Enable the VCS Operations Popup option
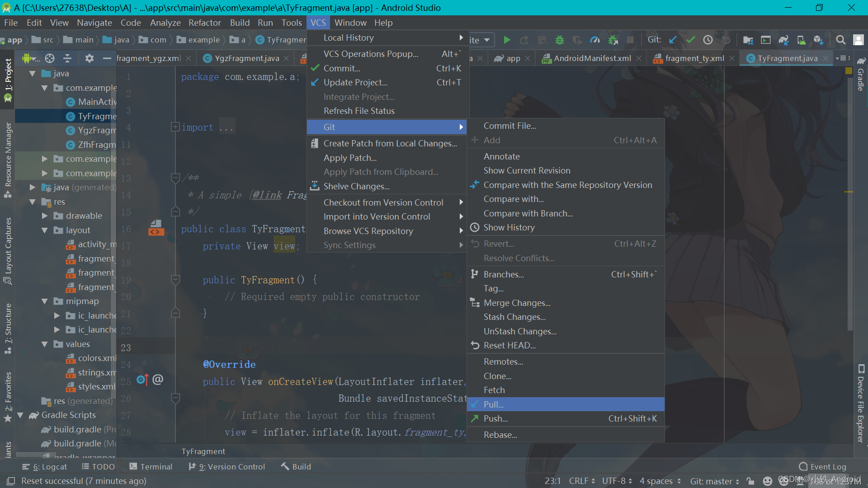 pos(370,54)
